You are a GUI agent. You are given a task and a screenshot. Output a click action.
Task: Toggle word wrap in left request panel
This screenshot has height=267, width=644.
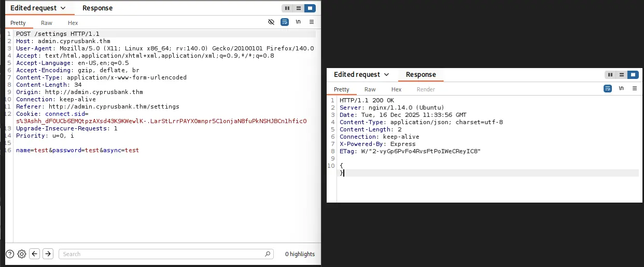tap(285, 22)
